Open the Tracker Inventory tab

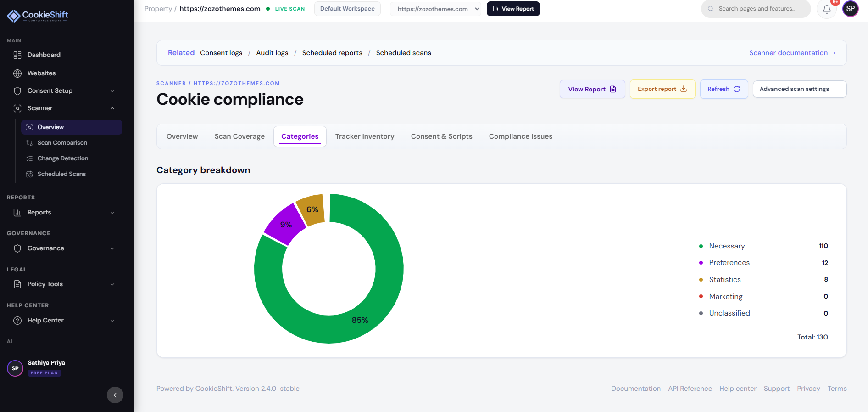click(365, 136)
